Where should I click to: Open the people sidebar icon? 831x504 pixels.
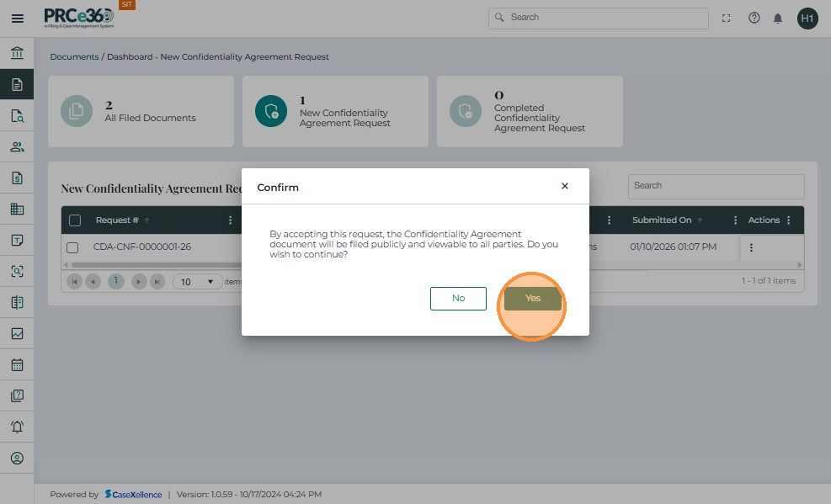point(17,146)
